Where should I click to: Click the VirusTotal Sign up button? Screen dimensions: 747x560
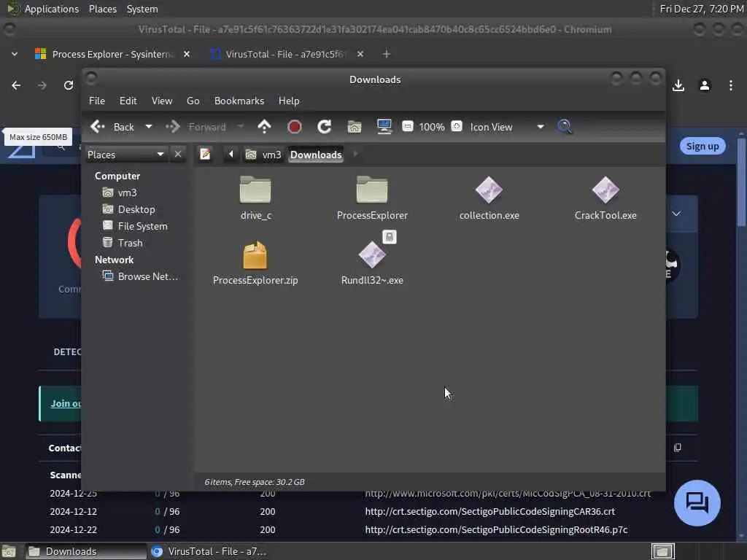click(x=703, y=146)
